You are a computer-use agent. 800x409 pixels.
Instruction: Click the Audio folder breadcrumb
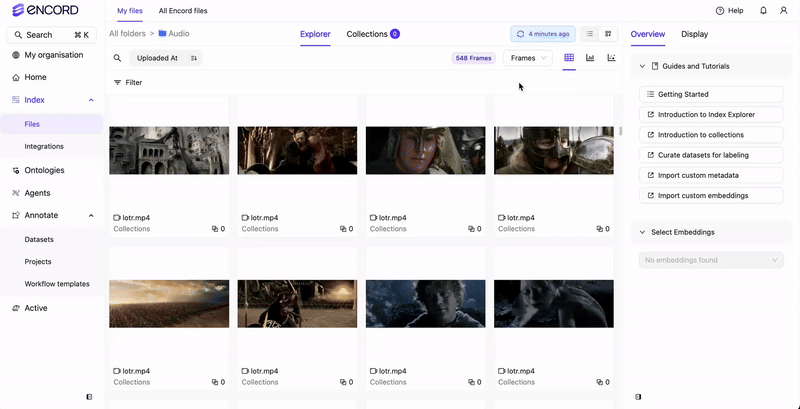(174, 34)
